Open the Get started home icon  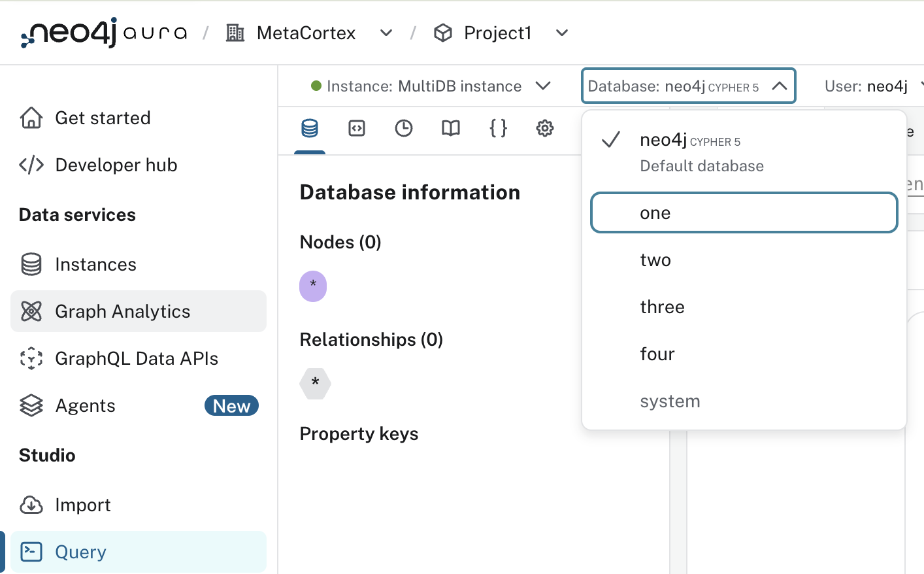pos(31,118)
